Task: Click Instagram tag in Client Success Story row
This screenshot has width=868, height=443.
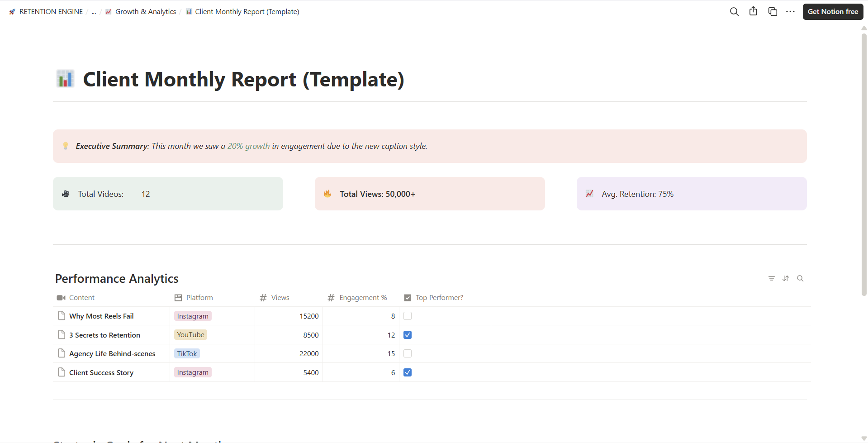Action: 193,372
